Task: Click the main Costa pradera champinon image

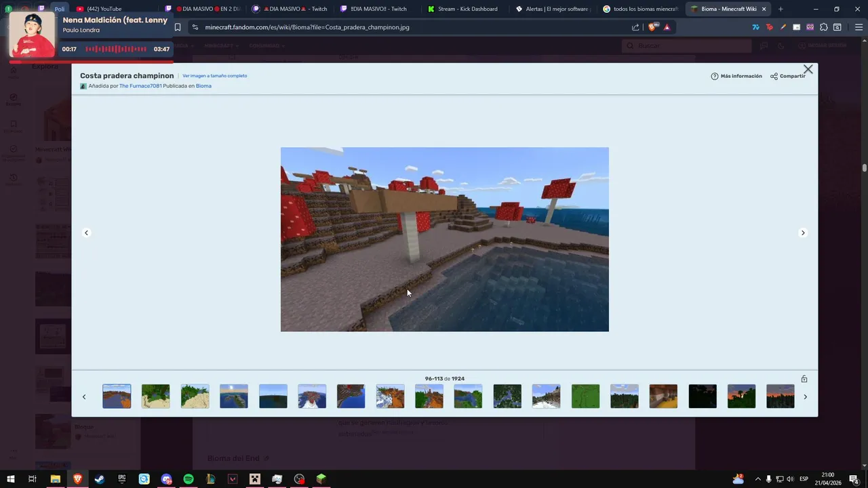Action: coord(445,239)
